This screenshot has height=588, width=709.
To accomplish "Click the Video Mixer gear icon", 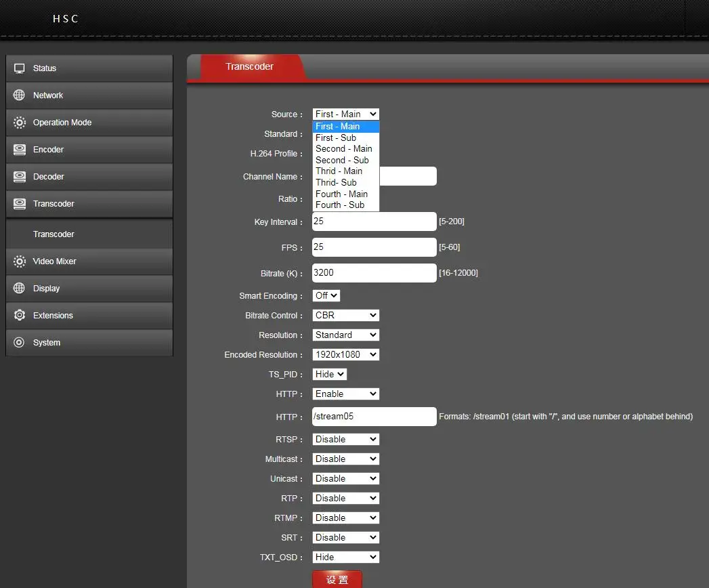I will tap(19, 261).
